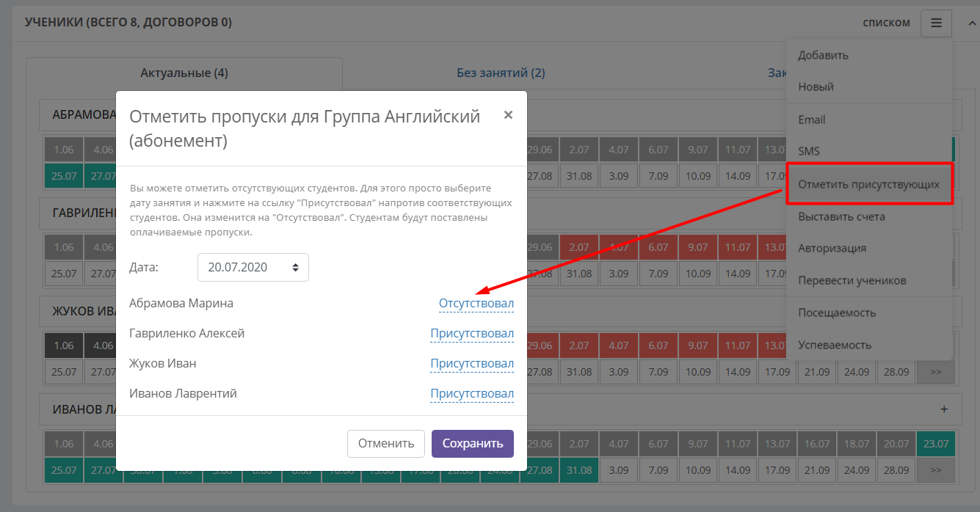Viewport: 980px width, 512px height.
Task: Click the 28.09 cell in the Жуков row
Action: click(896, 372)
